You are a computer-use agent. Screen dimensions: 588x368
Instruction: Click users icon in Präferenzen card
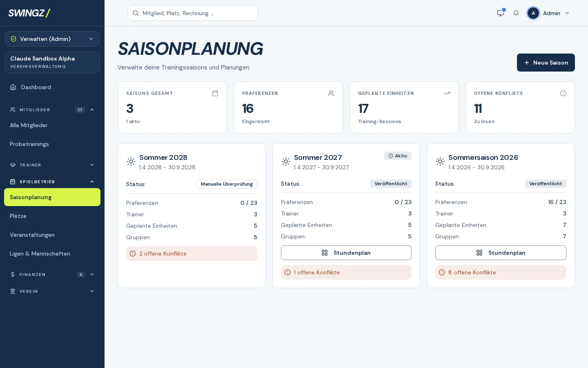click(x=331, y=93)
